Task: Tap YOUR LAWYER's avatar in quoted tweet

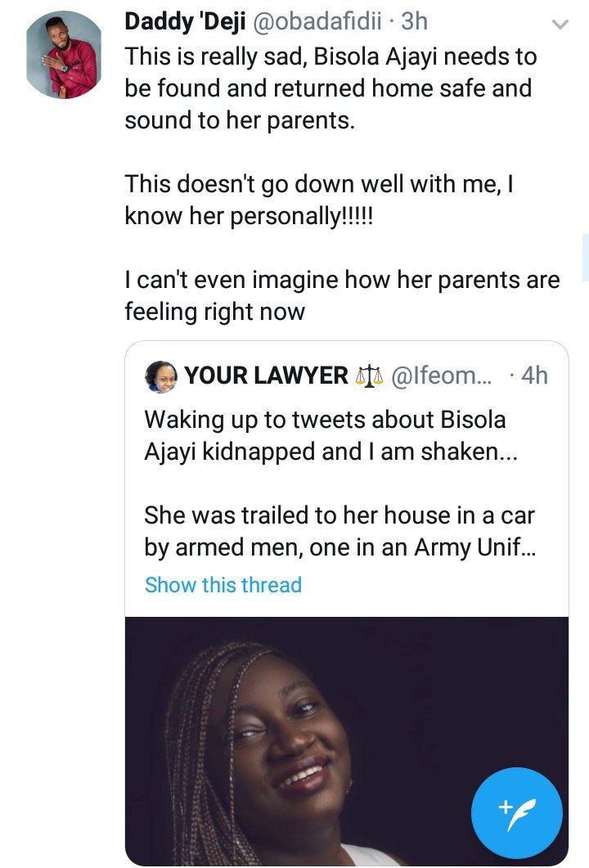Action: click(x=161, y=376)
